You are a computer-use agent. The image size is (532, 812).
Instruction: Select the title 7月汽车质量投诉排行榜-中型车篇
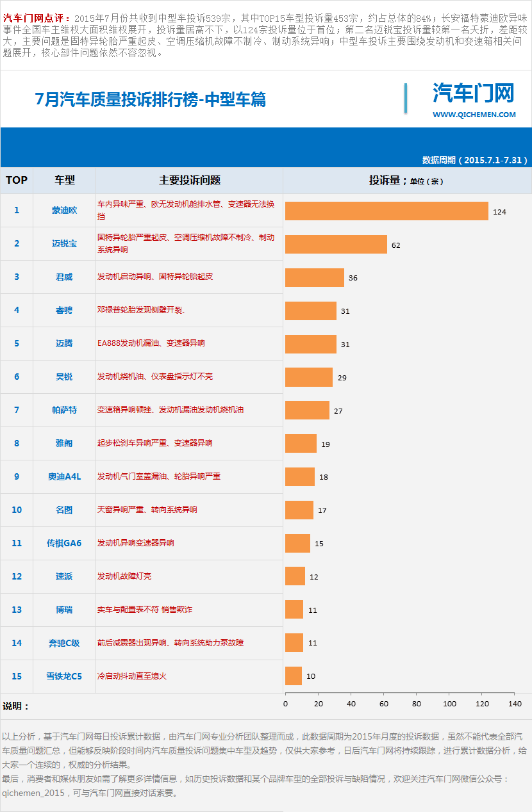pyautogui.click(x=151, y=99)
